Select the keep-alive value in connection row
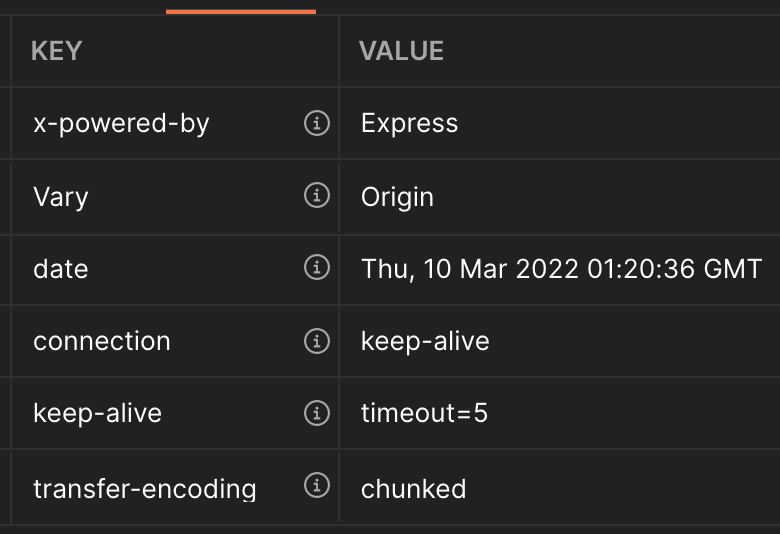Screen dimensions: 780x534 click(425, 341)
